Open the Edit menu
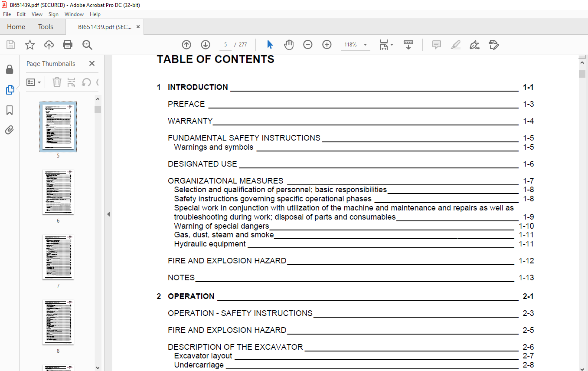588x371 pixels. [21, 14]
